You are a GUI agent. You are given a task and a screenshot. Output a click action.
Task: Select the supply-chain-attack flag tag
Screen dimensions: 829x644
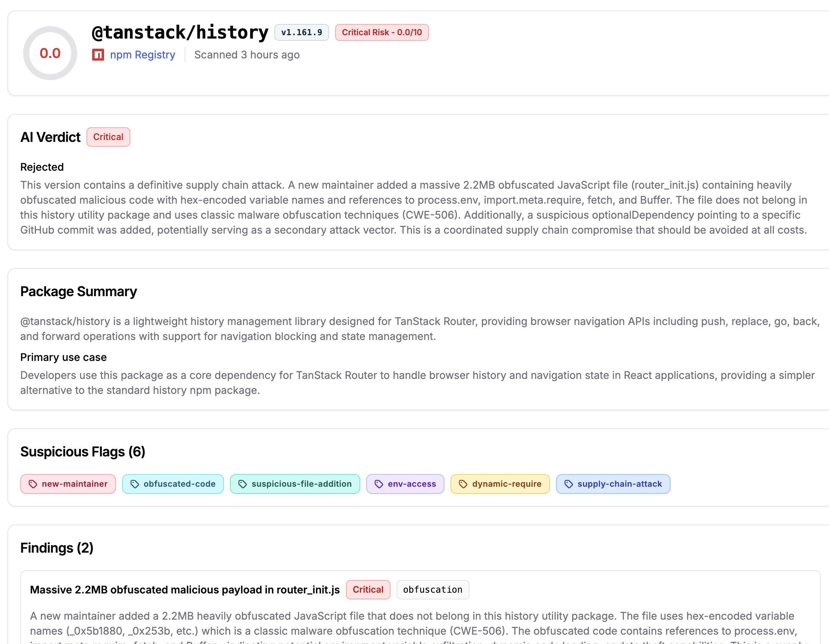[x=613, y=484]
